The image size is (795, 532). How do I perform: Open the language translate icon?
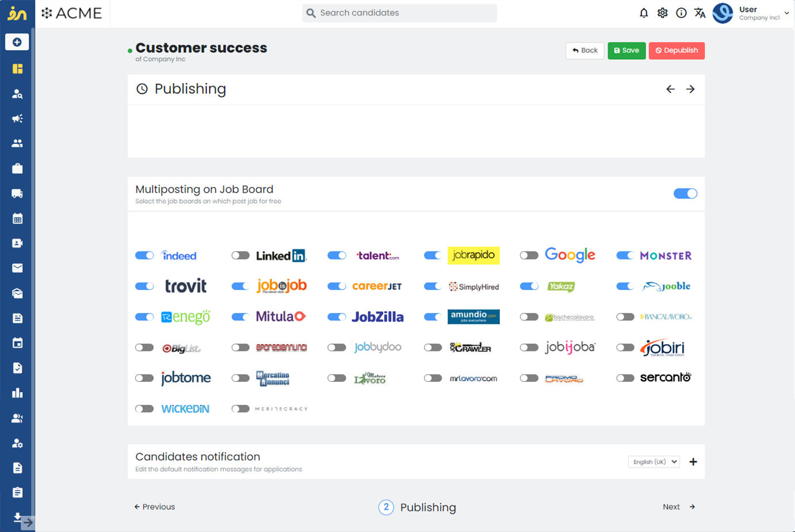tap(700, 13)
